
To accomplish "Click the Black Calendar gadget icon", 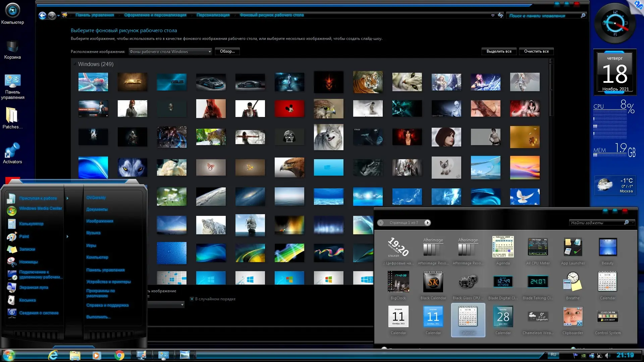I will pos(433,282).
